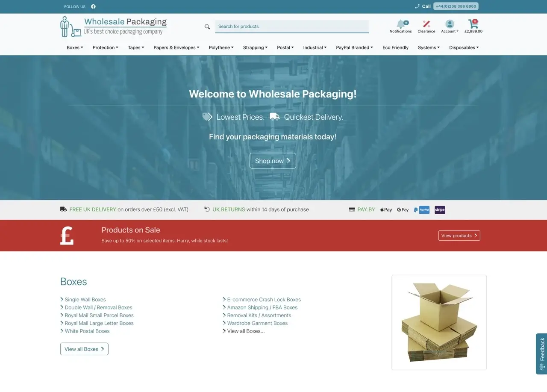Open the PayPal Branded menu
This screenshot has width=547, height=392.
pyautogui.click(x=354, y=47)
